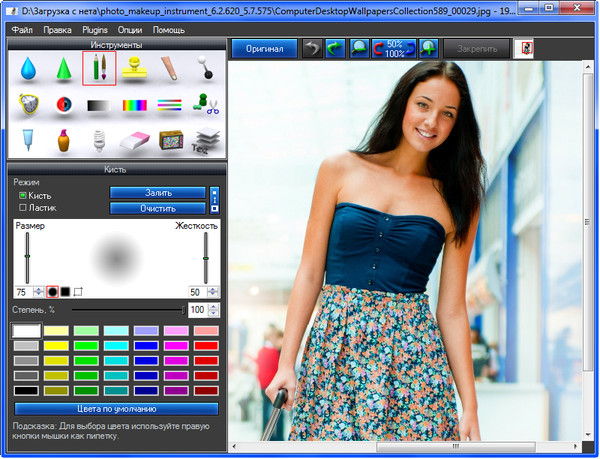Choose the yellow stamp tool

coord(135,70)
